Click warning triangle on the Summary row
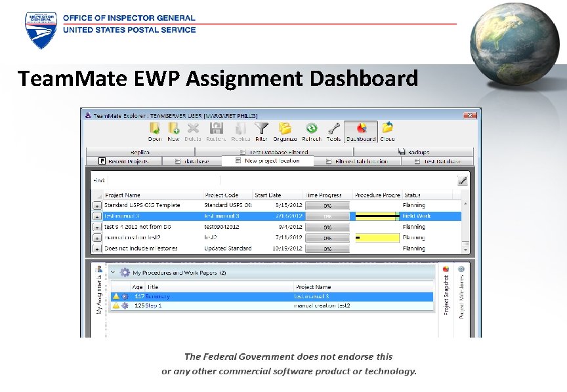567x392 pixels. [115, 296]
